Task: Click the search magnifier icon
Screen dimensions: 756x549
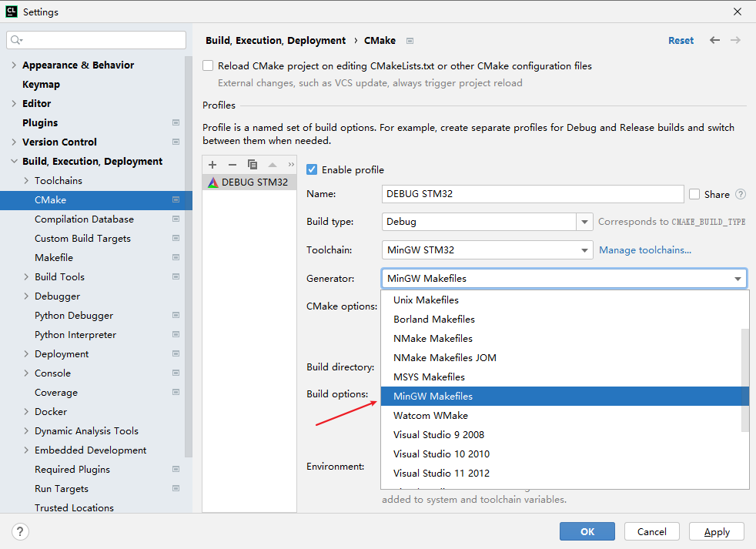Action: pyautogui.click(x=16, y=40)
